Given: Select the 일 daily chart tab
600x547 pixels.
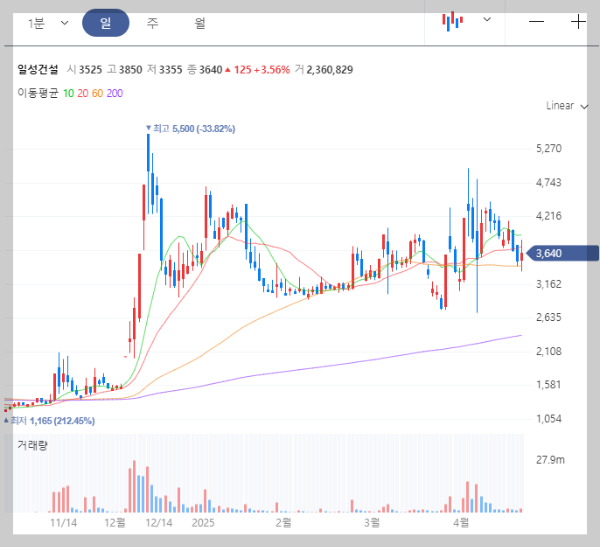Looking at the screenshot, I should pos(106,23).
